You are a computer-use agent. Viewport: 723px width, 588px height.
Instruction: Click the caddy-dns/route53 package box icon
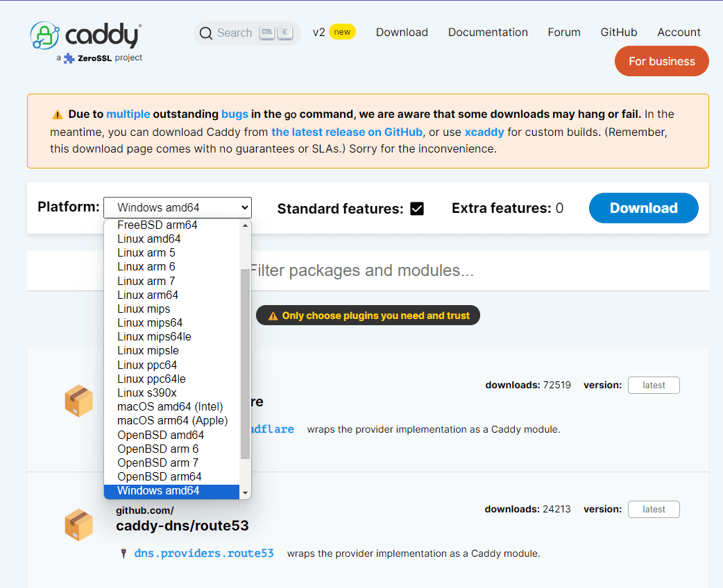pyautogui.click(x=78, y=525)
